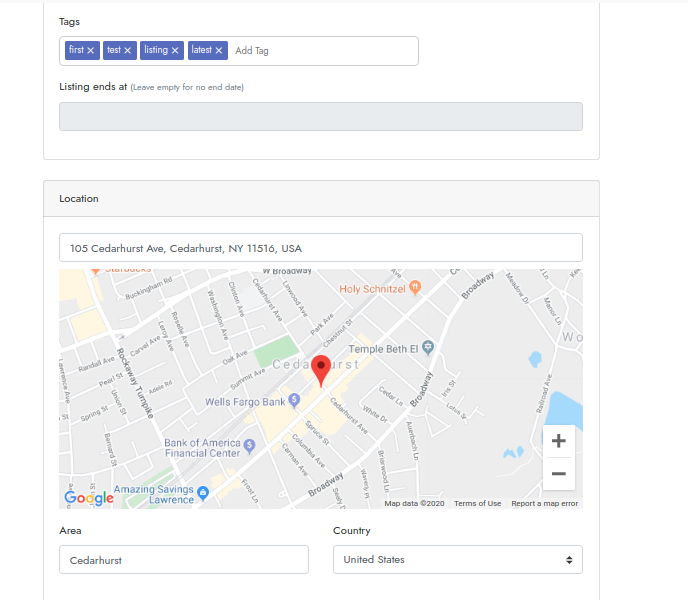Open the Country dropdown
The image size is (688, 600).
[458, 560]
